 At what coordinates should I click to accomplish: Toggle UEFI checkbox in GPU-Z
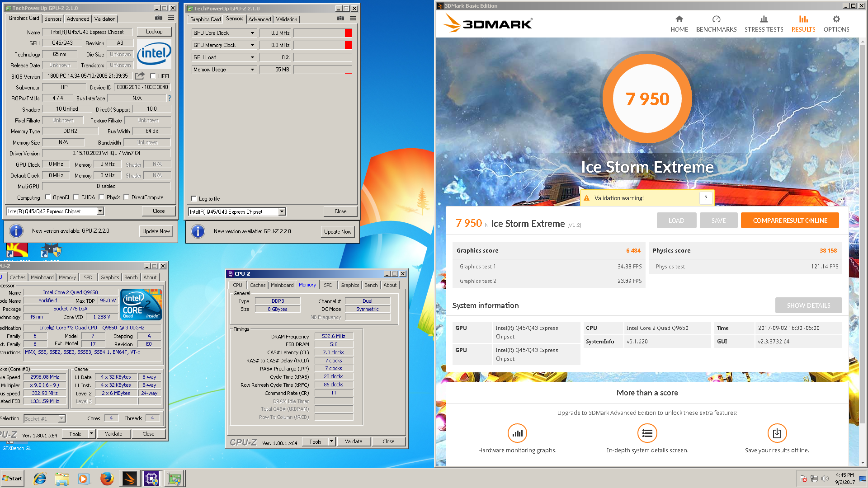[x=153, y=76]
